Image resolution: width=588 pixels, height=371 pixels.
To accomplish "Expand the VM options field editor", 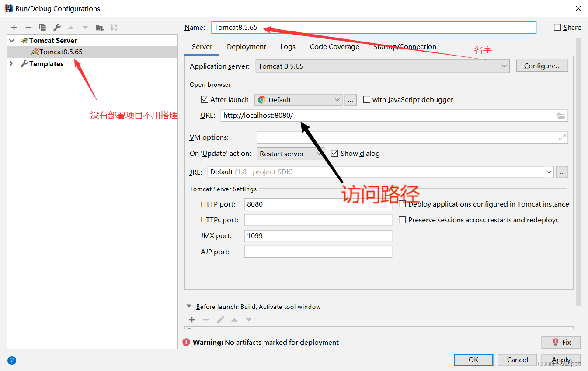I will tap(562, 137).
